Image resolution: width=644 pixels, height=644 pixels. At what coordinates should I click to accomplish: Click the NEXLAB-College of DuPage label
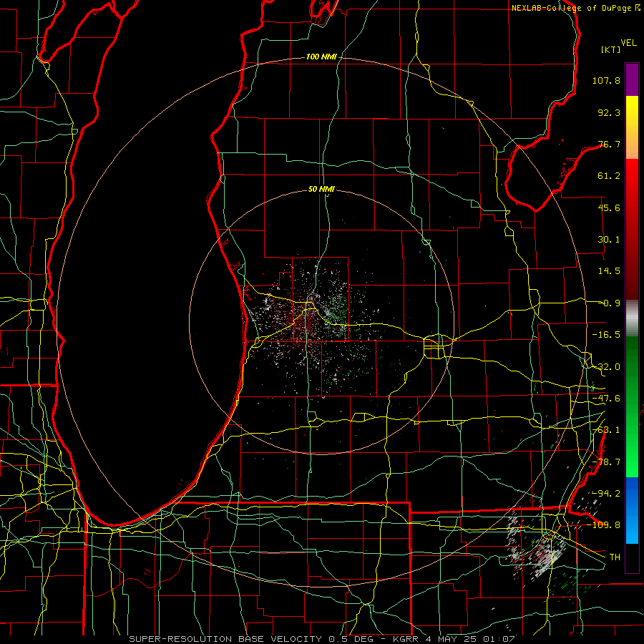pyautogui.click(x=575, y=8)
